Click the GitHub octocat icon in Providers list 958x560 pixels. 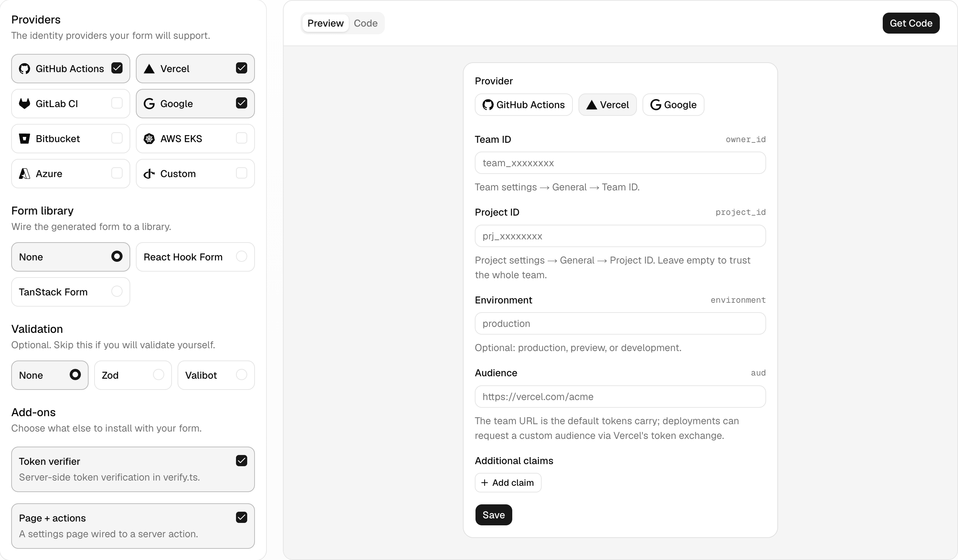(24, 69)
